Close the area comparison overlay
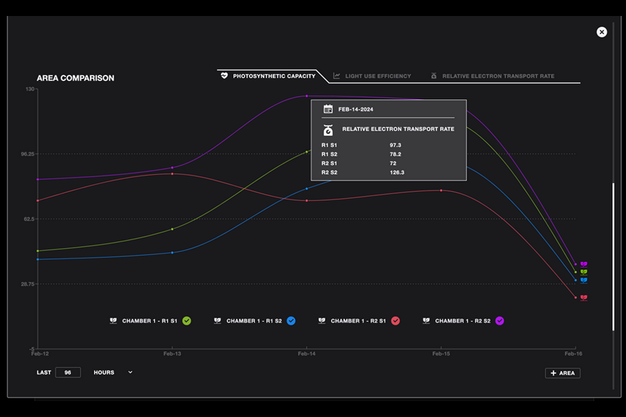The image size is (626, 417). point(602,32)
